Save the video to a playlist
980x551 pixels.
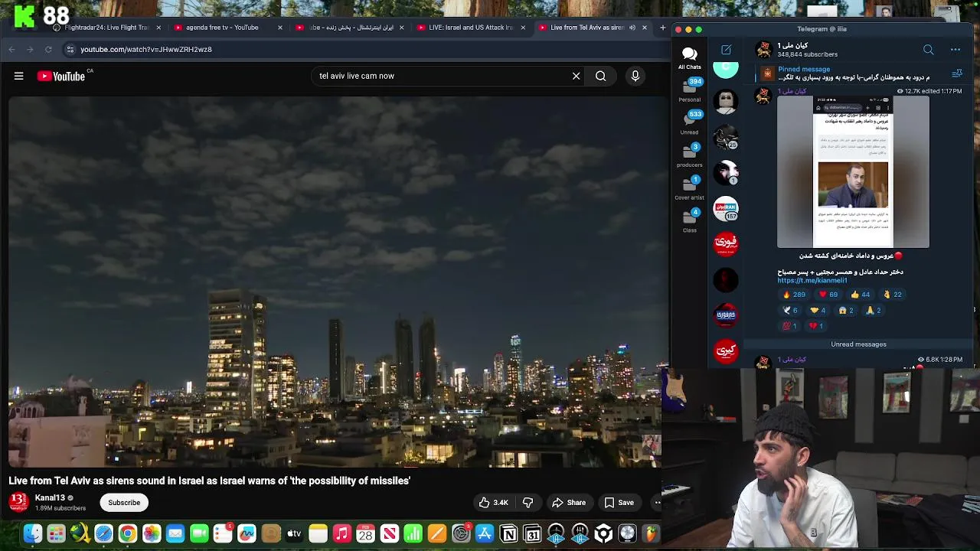[619, 503]
